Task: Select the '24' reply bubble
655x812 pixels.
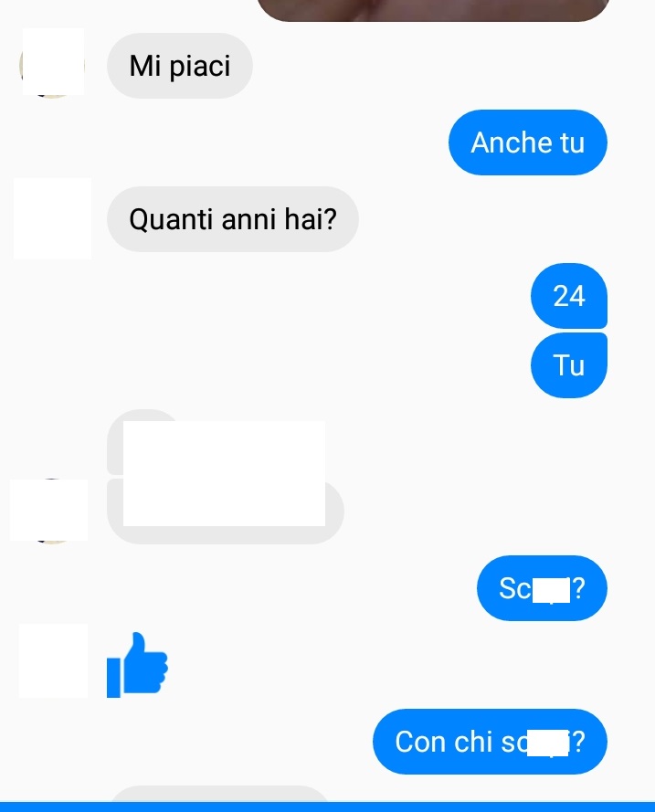Action: (569, 296)
